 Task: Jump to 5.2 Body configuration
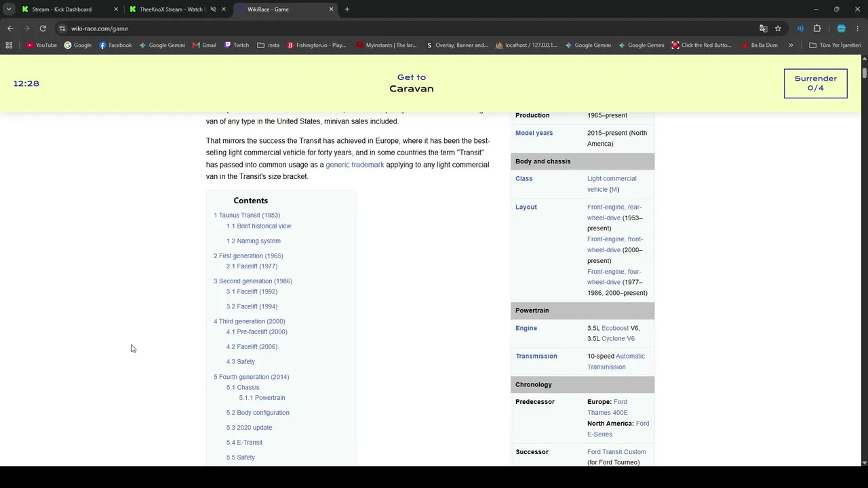[258, 413]
